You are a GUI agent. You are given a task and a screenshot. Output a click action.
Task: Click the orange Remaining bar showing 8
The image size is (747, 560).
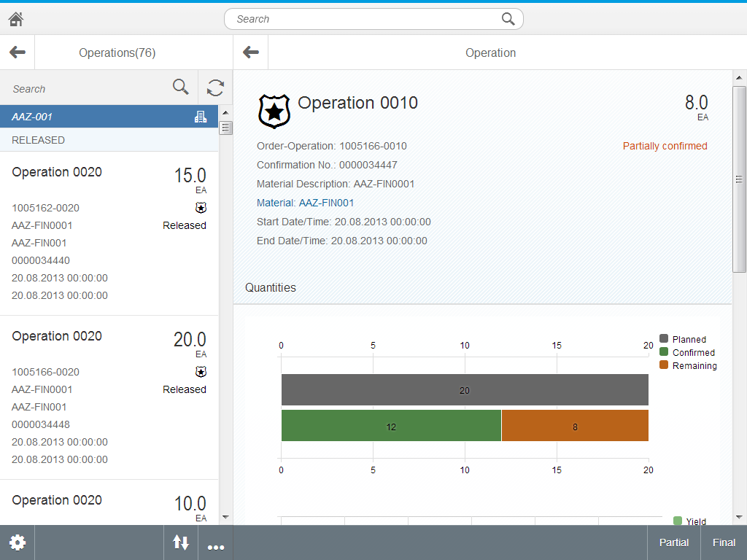pyautogui.click(x=575, y=426)
